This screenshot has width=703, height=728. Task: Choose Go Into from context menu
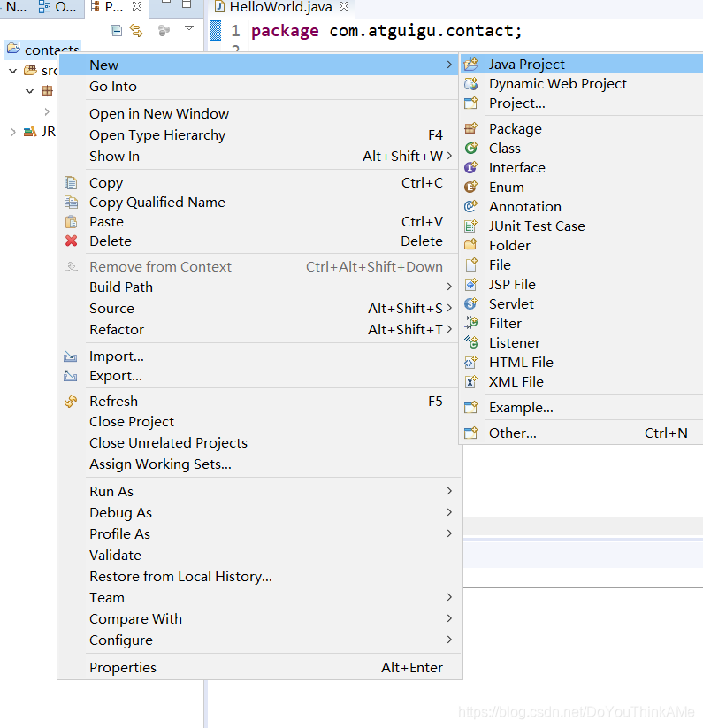click(x=260, y=87)
